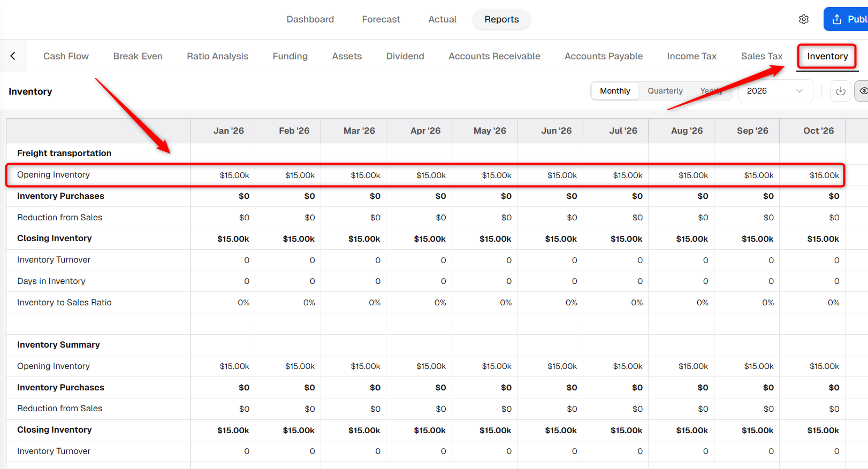Select the Freight transportation row label

click(64, 153)
